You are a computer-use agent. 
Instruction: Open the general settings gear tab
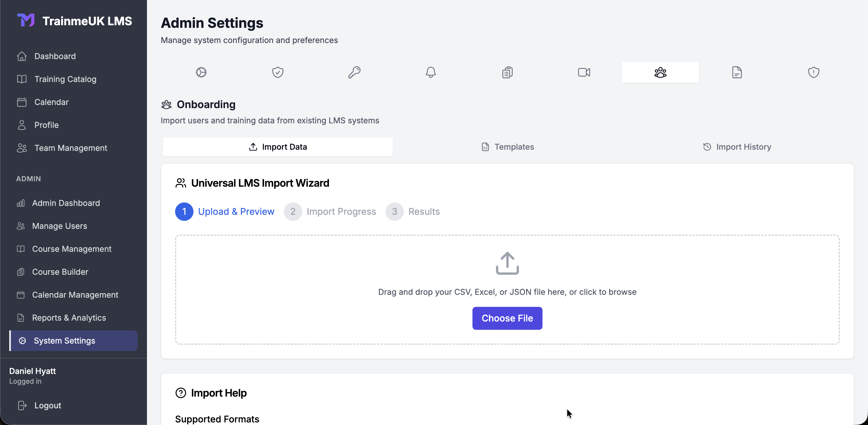click(x=201, y=72)
